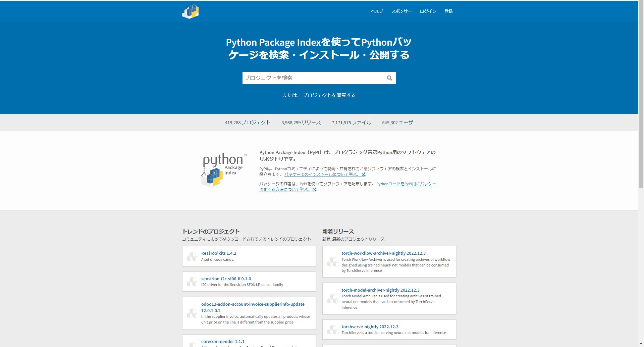
Task: Click the ログイン link
Action: click(427, 11)
